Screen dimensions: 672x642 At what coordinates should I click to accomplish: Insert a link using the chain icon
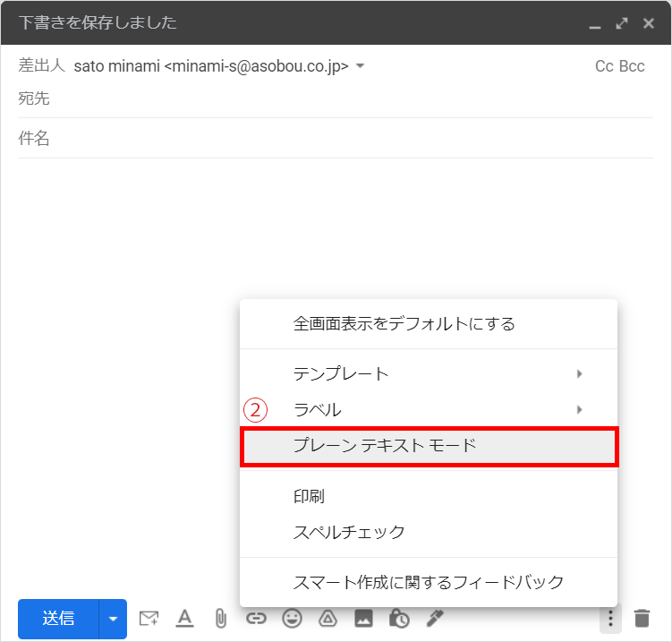point(256,619)
